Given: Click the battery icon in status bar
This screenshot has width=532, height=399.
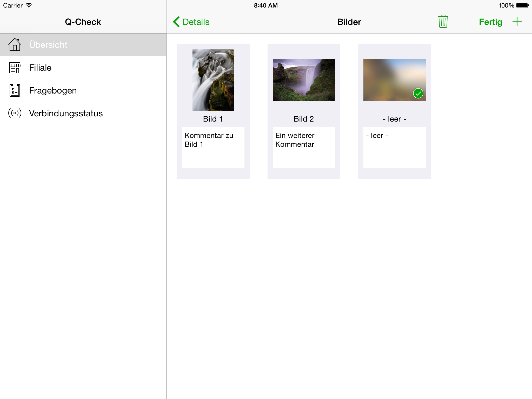Looking at the screenshot, I should [523, 5].
